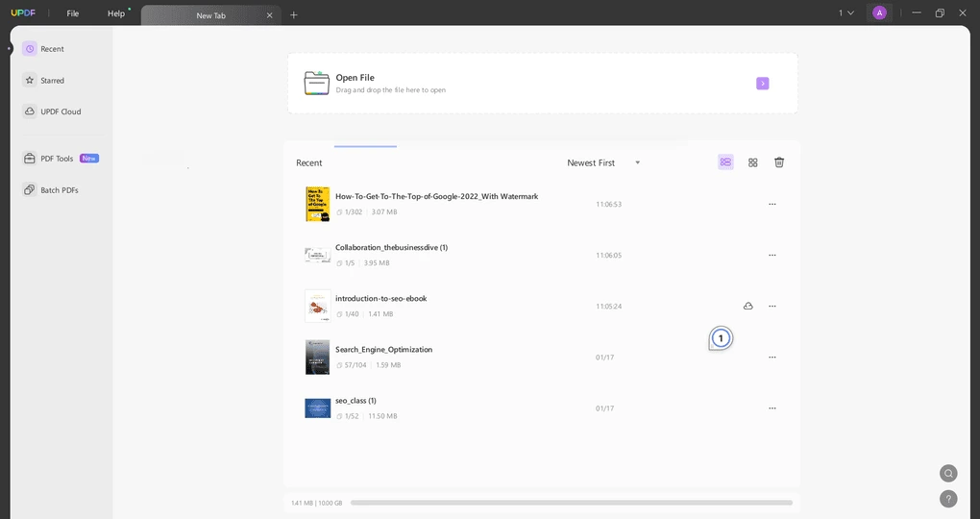Add a new tab with plus button

pyautogui.click(x=294, y=14)
